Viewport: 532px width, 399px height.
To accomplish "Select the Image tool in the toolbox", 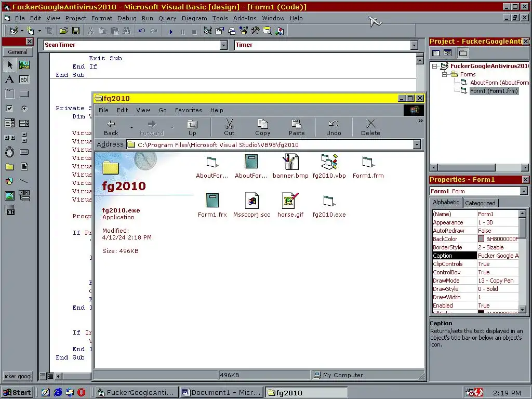I will click(x=10, y=196).
